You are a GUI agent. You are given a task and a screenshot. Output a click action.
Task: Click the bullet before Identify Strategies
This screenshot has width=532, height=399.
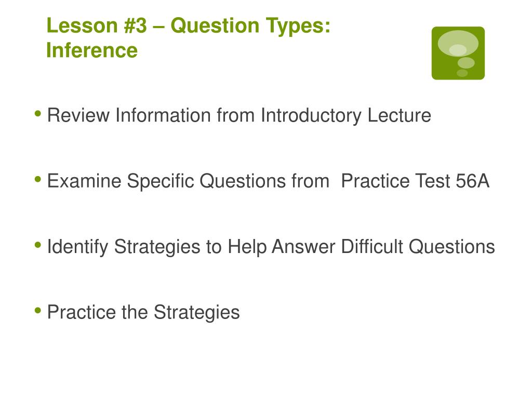37,245
